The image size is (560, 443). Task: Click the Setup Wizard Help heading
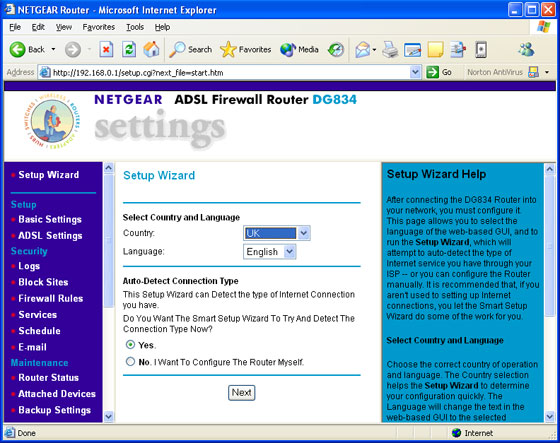click(436, 174)
